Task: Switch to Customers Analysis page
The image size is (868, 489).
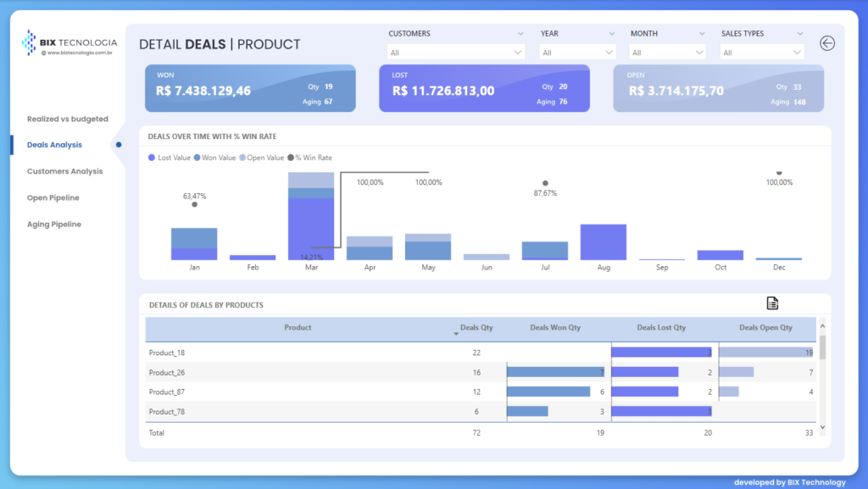Action: pyautogui.click(x=64, y=171)
